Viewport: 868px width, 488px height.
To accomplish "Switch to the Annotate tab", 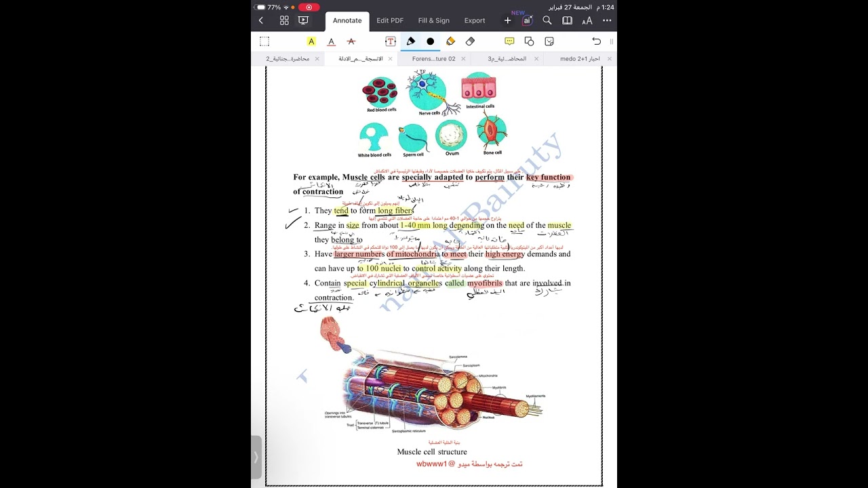I will pyautogui.click(x=347, y=21).
